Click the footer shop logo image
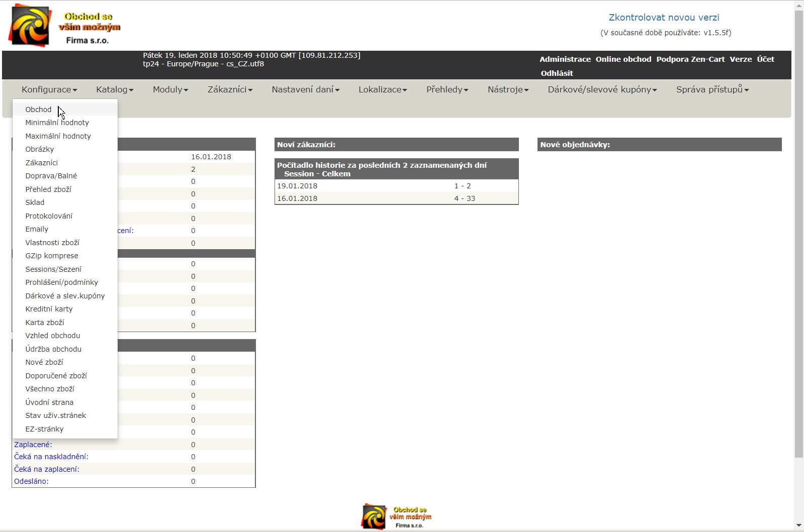Viewport: 804px width, 532px height. tap(396, 516)
